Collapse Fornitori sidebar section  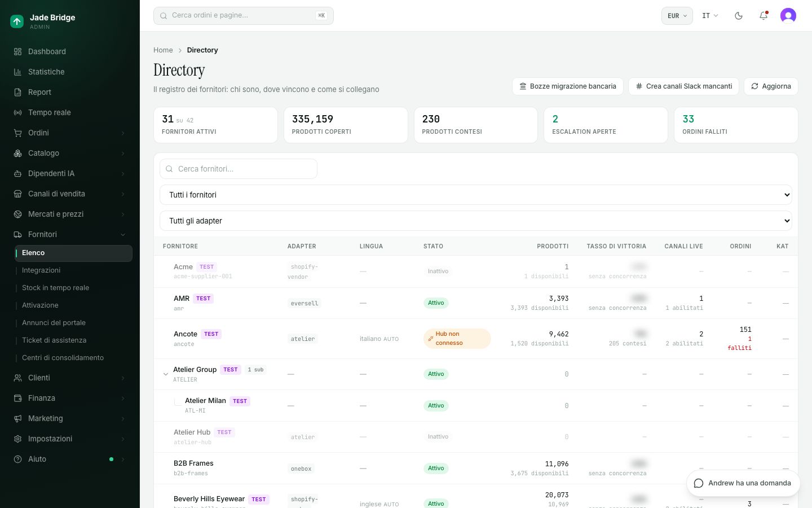[x=70, y=234]
